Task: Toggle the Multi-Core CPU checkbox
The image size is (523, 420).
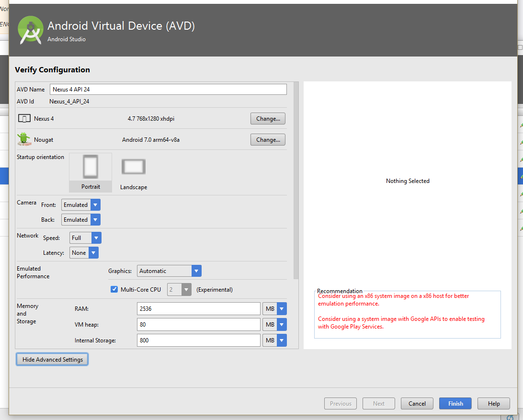Action: point(114,289)
